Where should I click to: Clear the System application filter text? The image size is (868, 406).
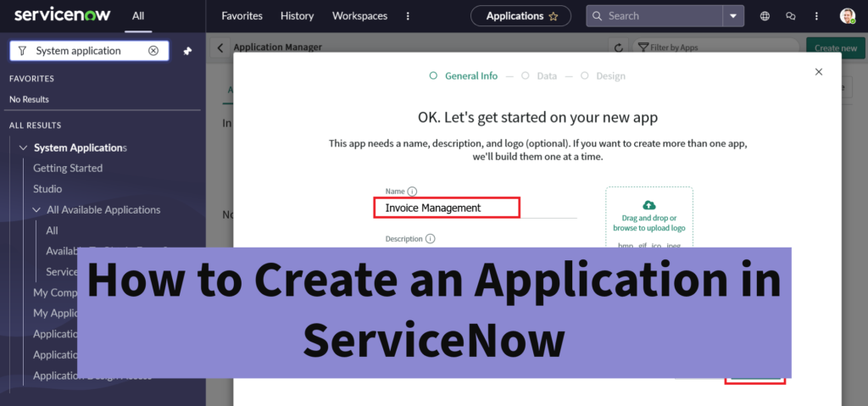tap(153, 50)
